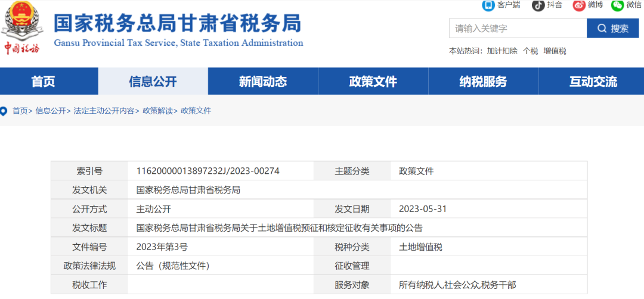Click the 政策法律法规 label cell

click(89, 266)
